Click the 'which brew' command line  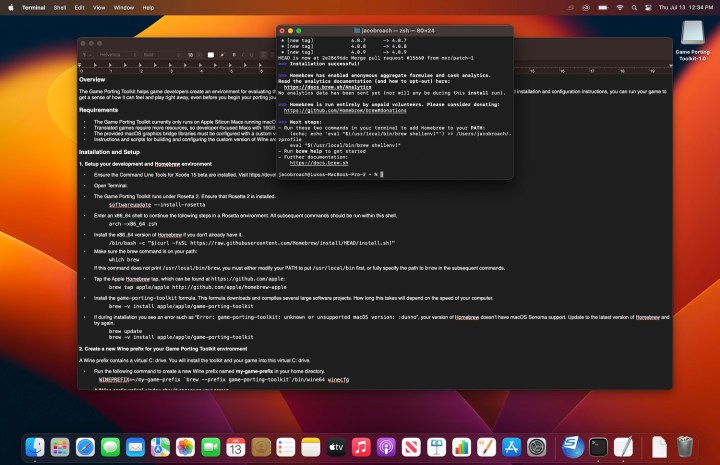pyautogui.click(x=124, y=259)
